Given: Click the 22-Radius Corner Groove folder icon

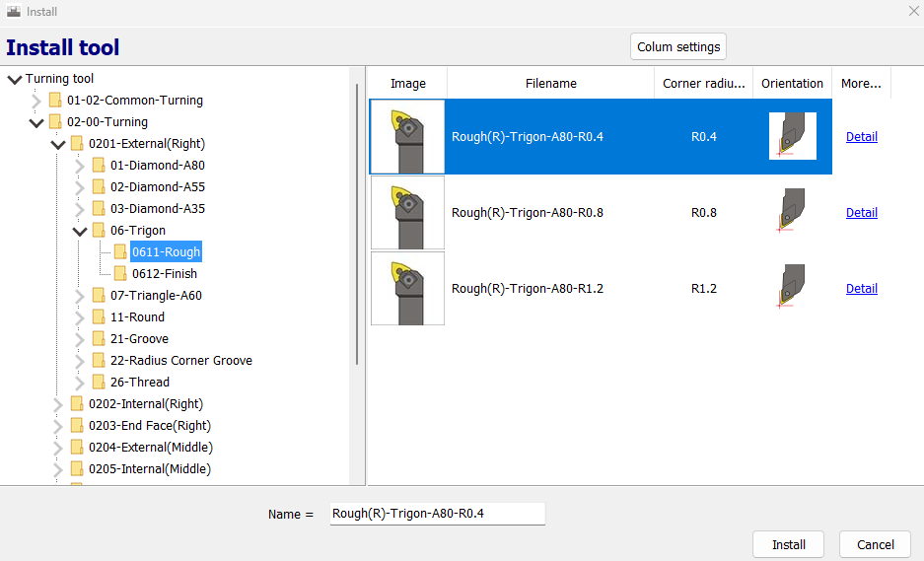Looking at the screenshot, I should point(99,361).
